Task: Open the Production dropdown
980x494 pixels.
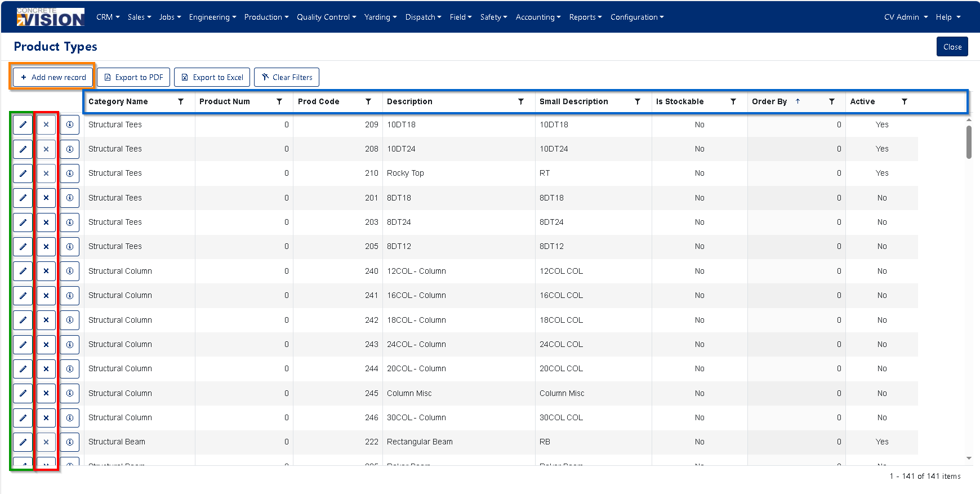Action: tap(266, 17)
